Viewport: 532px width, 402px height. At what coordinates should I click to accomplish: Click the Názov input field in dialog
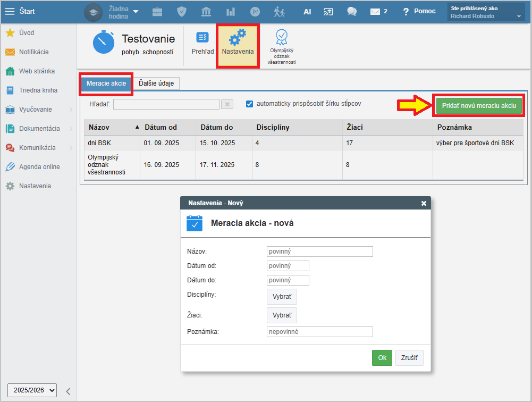319,252
